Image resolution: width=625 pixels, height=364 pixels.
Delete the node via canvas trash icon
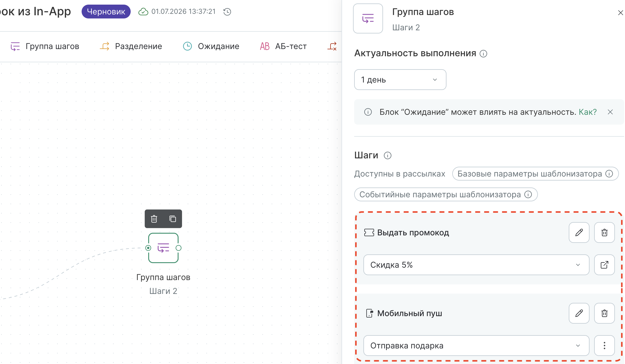[154, 219]
